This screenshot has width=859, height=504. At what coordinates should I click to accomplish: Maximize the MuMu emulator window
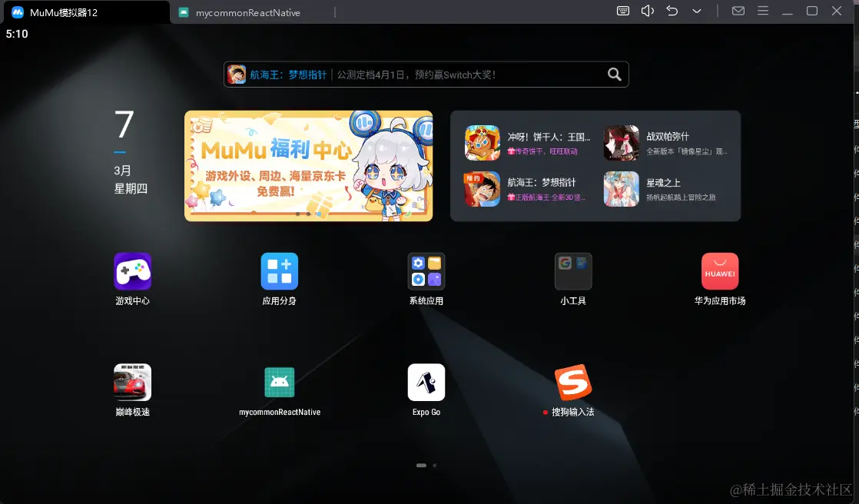[x=812, y=11]
